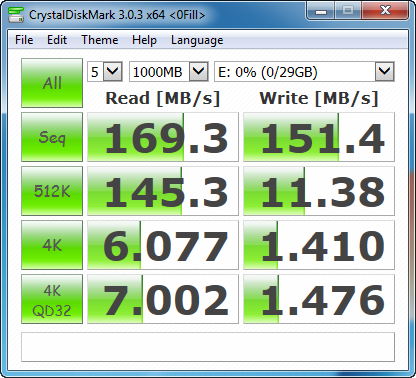This screenshot has height=378, width=416.
Task: Run the 4K QD32 test
Action: click(x=52, y=299)
